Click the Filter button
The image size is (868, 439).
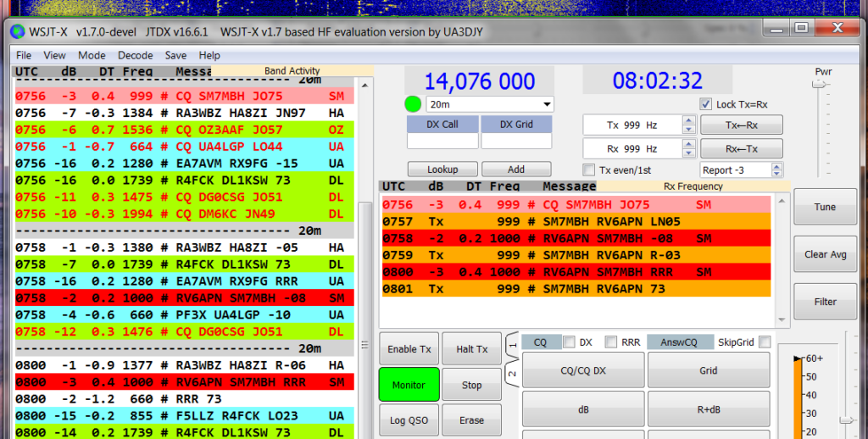coord(825,302)
